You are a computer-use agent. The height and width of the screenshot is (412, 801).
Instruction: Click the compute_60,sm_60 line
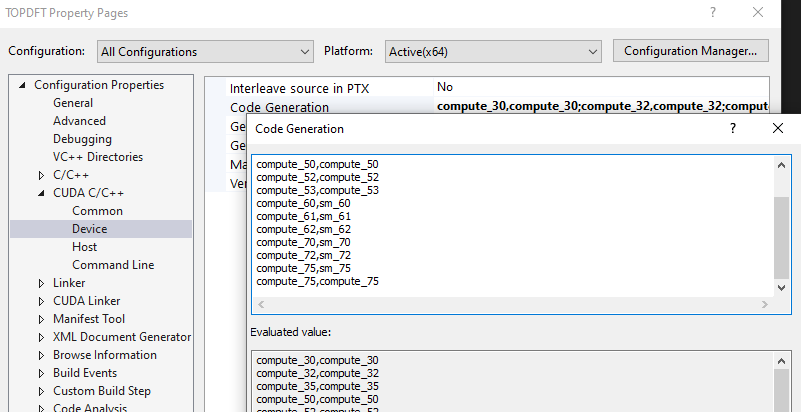point(303,203)
